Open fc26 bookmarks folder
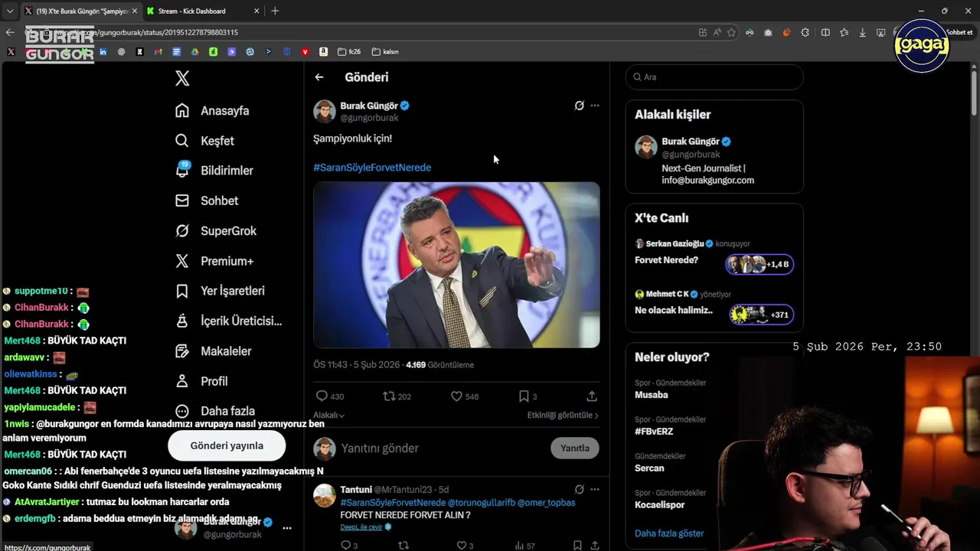Screen dimensions: 980x551 click(349, 52)
